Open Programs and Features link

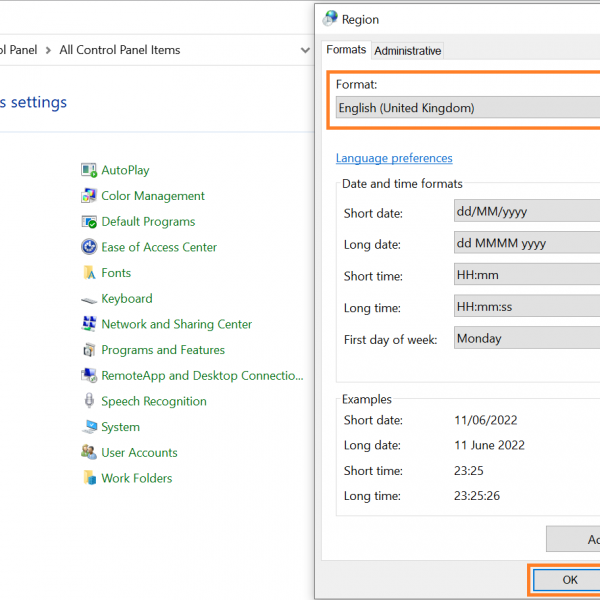point(163,350)
